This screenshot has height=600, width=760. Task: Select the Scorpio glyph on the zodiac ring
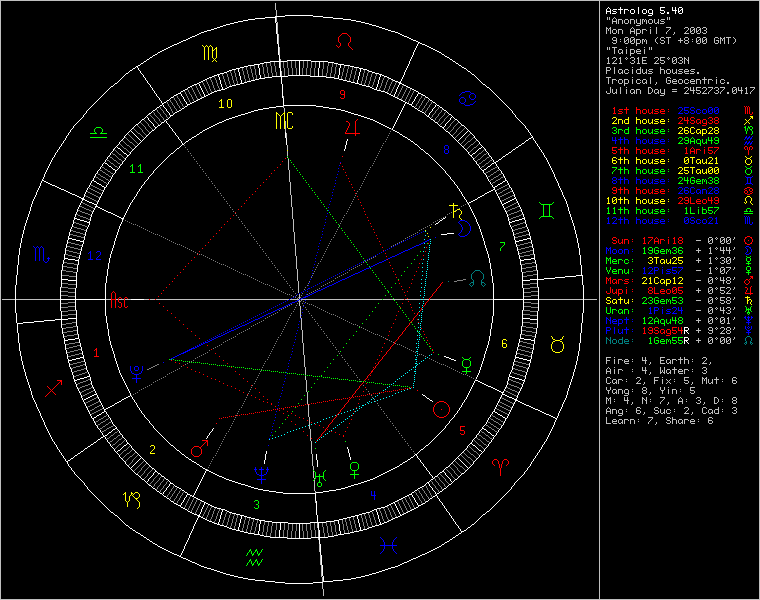(x=42, y=254)
